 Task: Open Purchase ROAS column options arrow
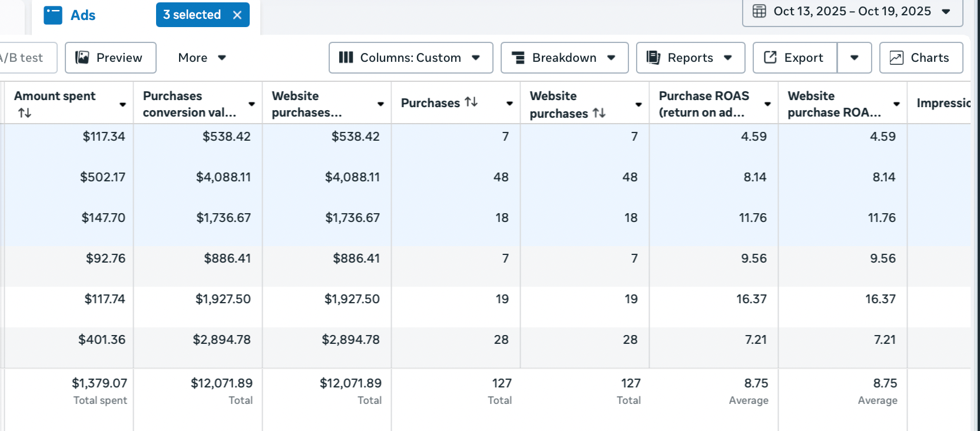tap(767, 104)
